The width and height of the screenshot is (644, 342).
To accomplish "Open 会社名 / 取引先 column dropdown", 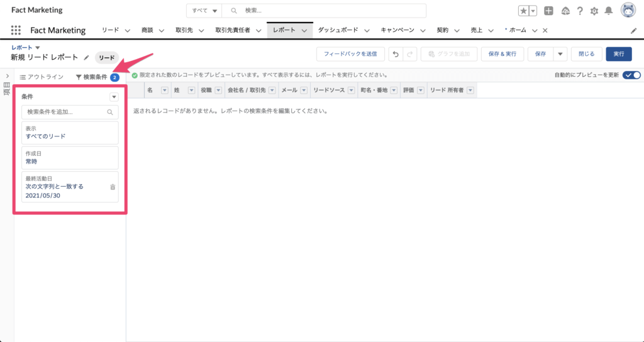I will pyautogui.click(x=272, y=91).
